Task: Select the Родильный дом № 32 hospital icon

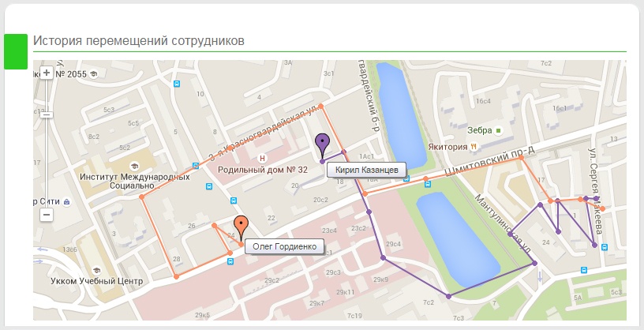Action: (x=262, y=158)
